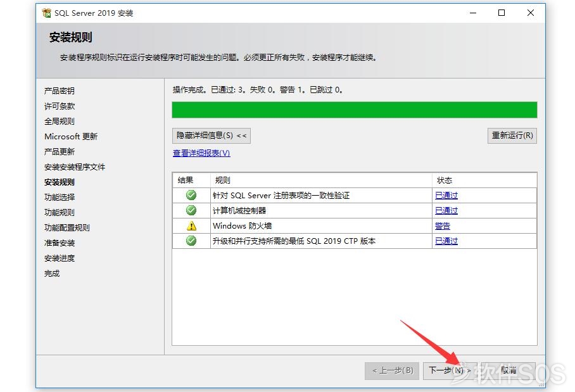This screenshot has height=392, width=575.
Task: Select 安装安装程序文件 step in the sidebar
Action: (75, 167)
